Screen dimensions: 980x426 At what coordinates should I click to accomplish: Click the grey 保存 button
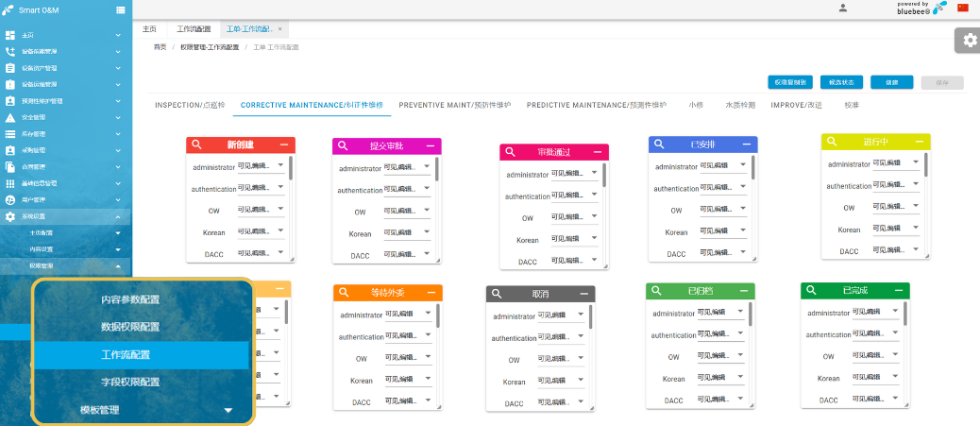942,82
